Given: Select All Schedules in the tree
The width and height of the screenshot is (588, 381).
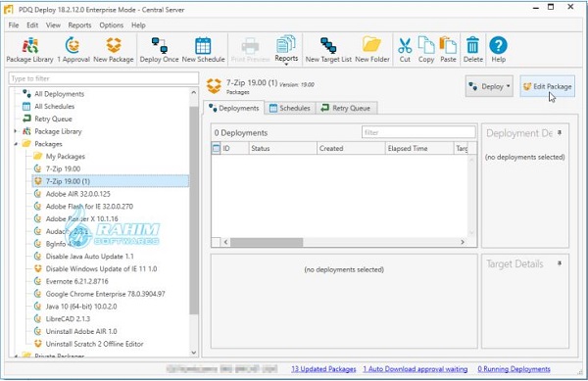Looking at the screenshot, I should coord(54,107).
